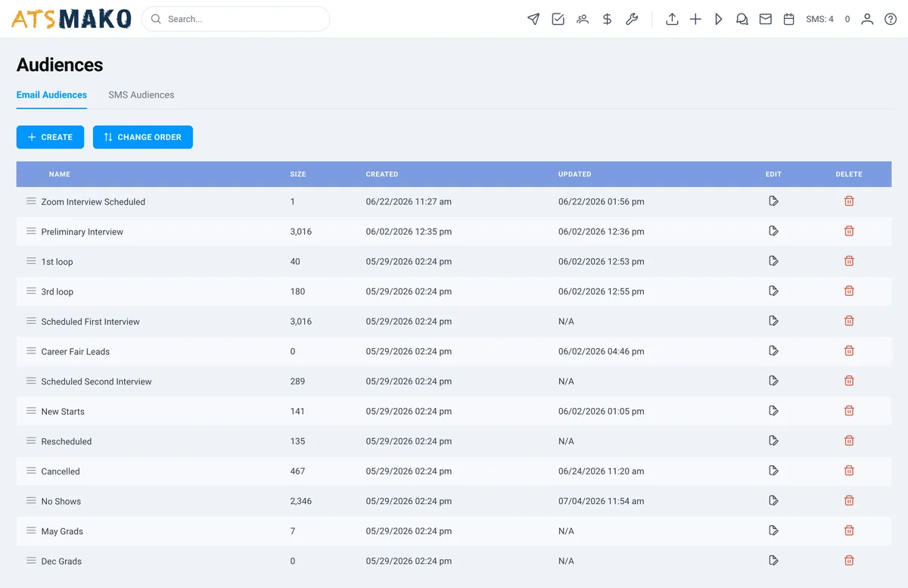Delete the May Grads audience
Viewport: 908px width, 588px height.
[x=849, y=530]
